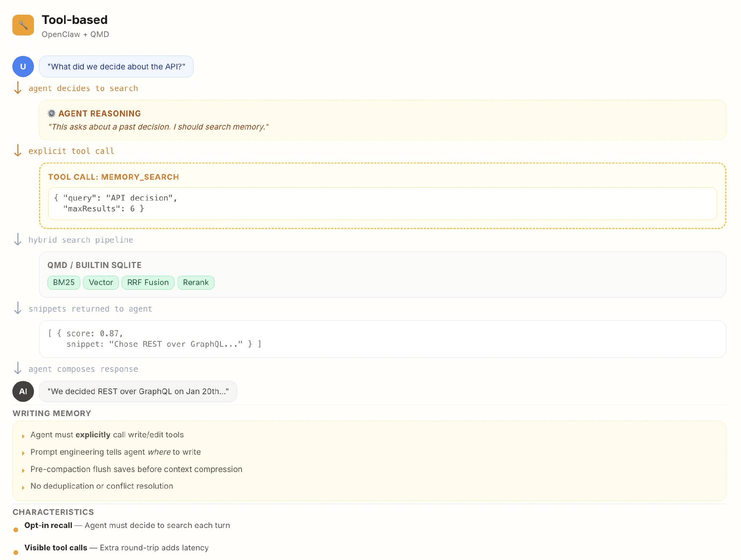Click the arrow beside 'explicit tool call'

18,151
